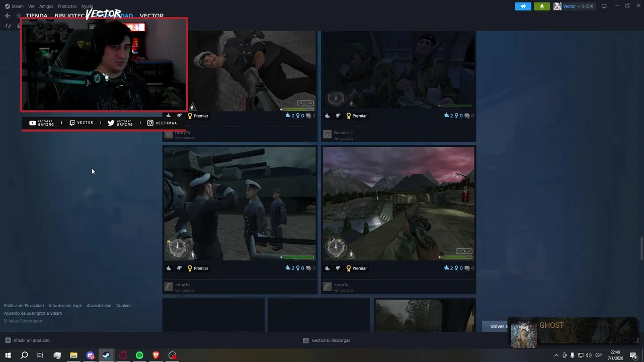The height and width of the screenshot is (362, 644).
Task: Open the green notifications bell
Action: (x=542, y=6)
